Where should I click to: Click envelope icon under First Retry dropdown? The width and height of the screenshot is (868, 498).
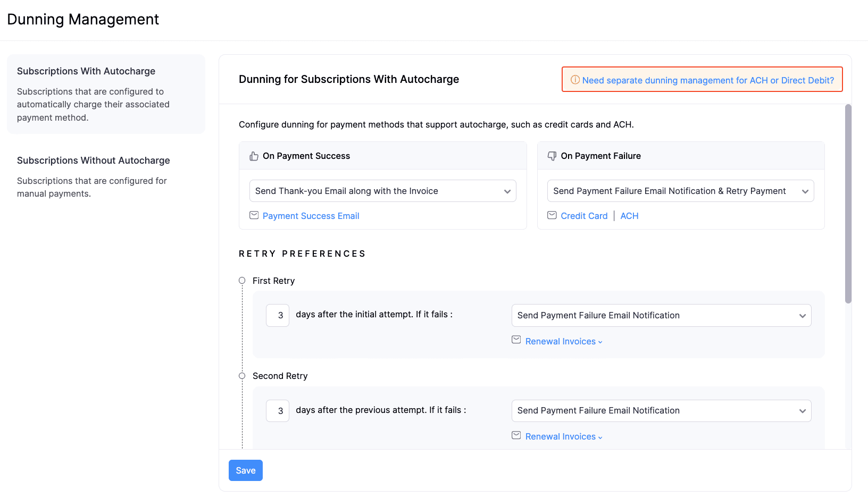pos(516,340)
